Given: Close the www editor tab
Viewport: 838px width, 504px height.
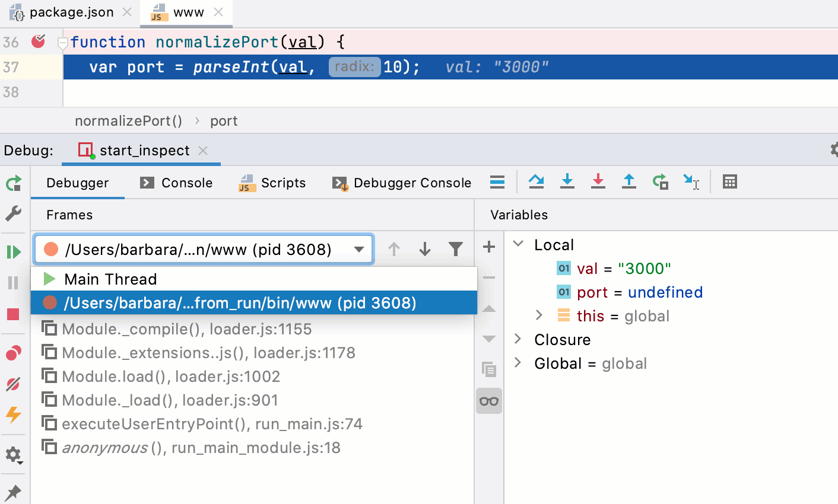Looking at the screenshot, I should pos(218,12).
